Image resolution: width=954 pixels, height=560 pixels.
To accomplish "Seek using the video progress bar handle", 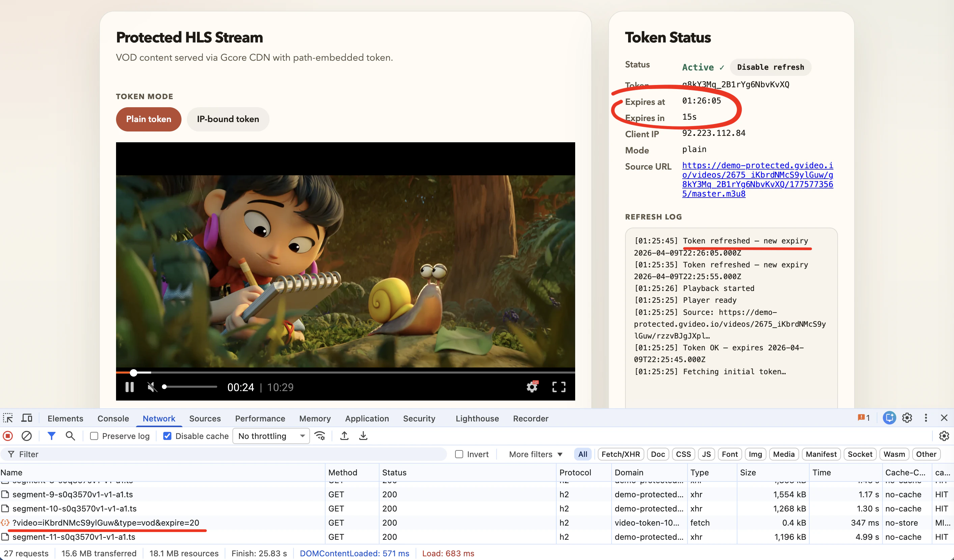I will (x=133, y=373).
